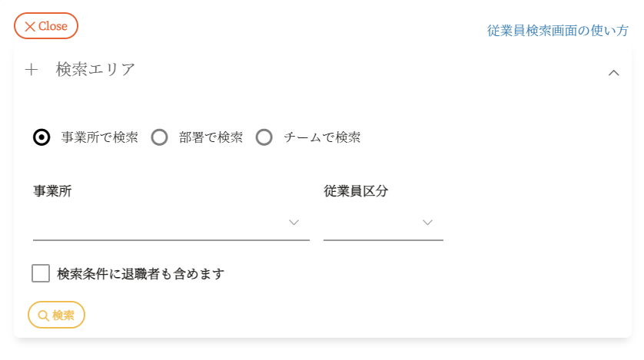
Task: Click the orange Close button
Action: (x=46, y=26)
